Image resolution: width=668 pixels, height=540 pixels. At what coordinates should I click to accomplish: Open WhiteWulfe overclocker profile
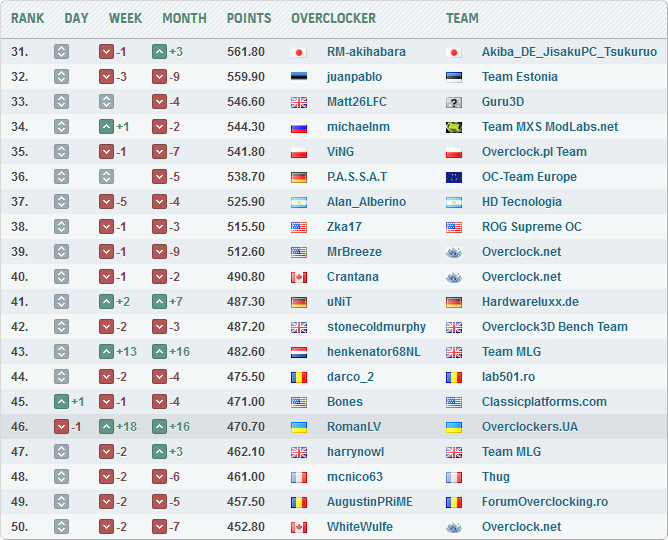tap(360, 527)
